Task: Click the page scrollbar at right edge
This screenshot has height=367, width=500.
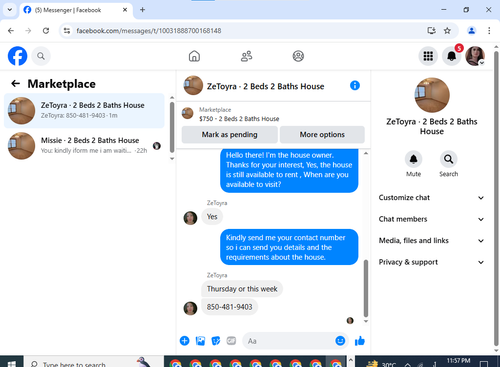Action: tap(496, 198)
